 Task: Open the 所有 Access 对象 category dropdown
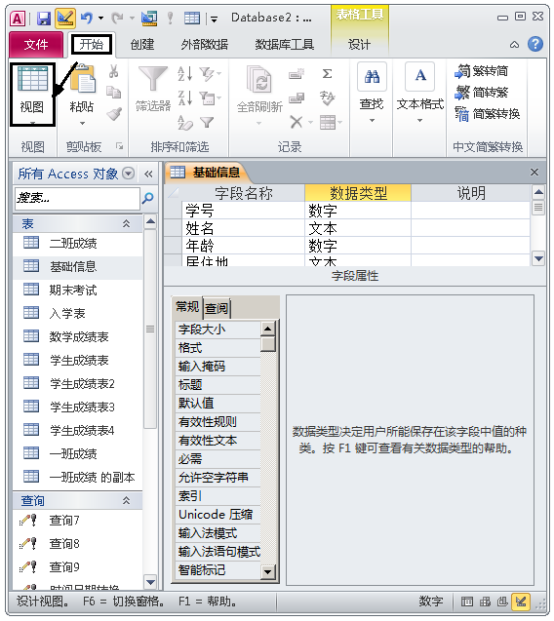[128, 173]
